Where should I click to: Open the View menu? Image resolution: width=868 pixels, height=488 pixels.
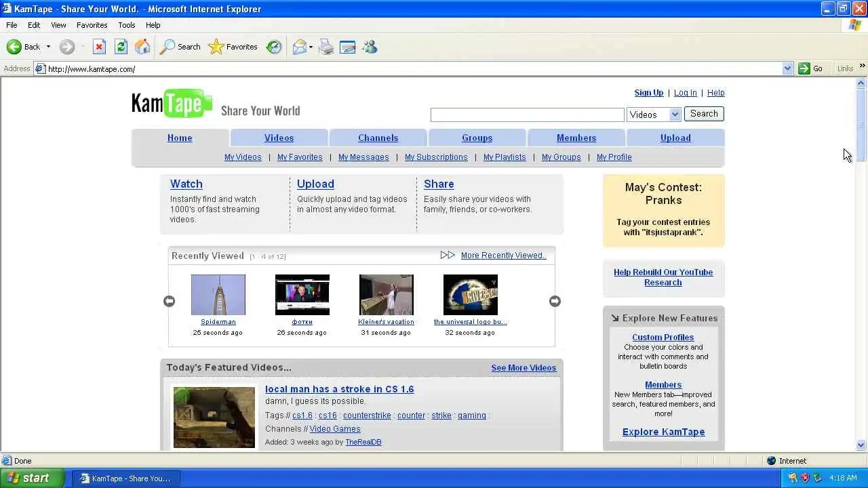tap(58, 25)
